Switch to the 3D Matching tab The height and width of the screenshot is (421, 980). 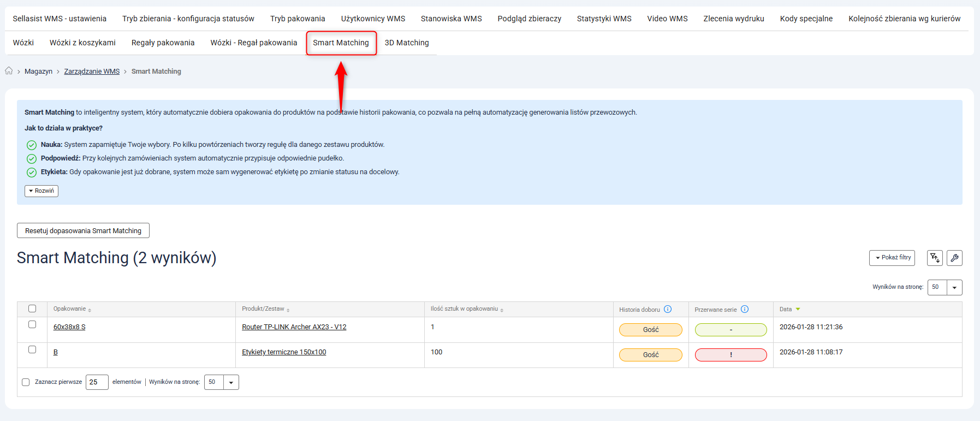point(407,43)
